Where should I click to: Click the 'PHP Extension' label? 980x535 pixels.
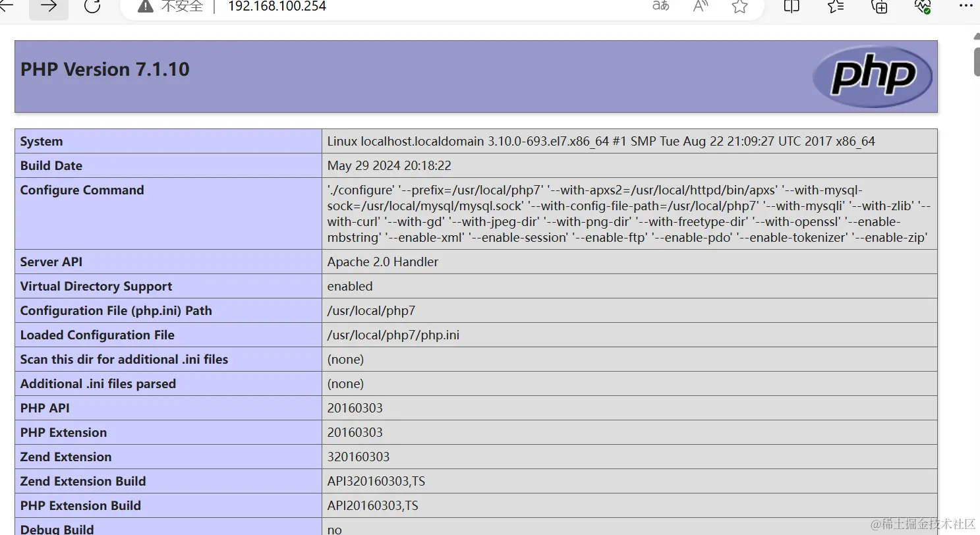(x=63, y=432)
